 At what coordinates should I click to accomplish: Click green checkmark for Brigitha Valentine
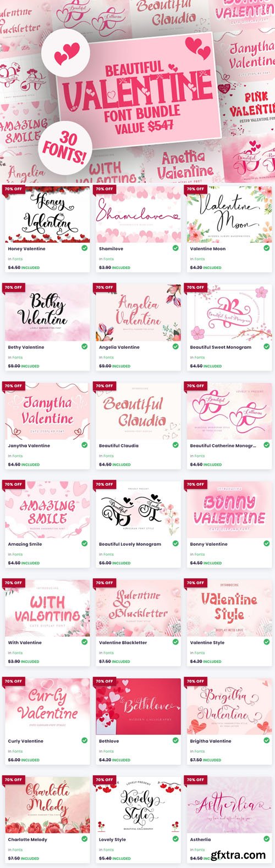pos(266,741)
